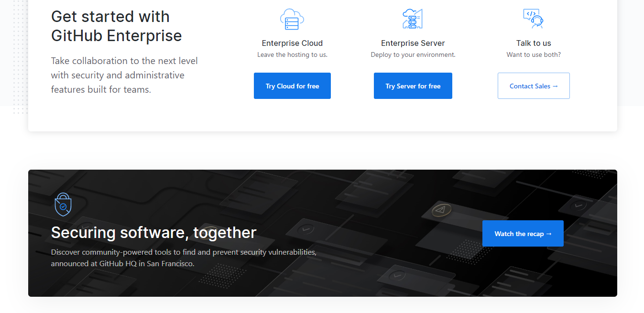
Task: Click the Enterprise Cloud heading
Action: pyautogui.click(x=292, y=43)
